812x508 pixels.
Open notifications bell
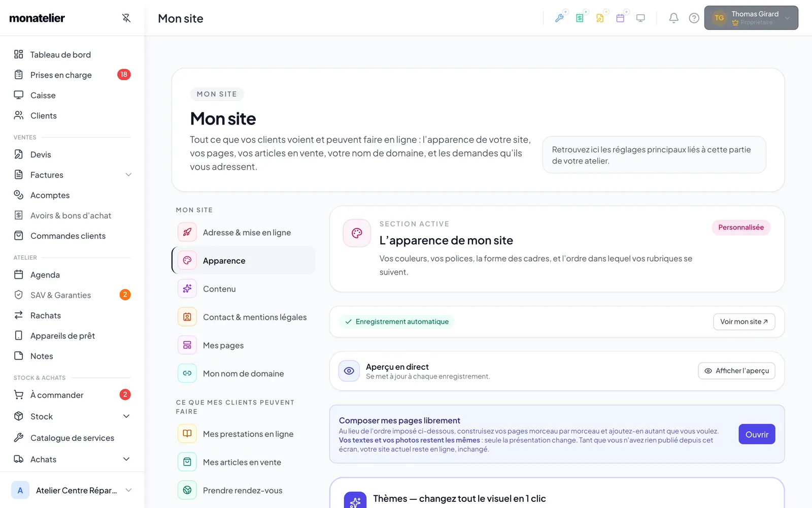coord(673,18)
